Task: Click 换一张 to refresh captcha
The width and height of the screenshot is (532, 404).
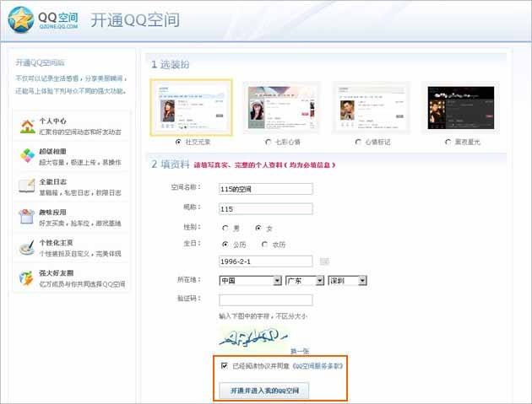Action: point(299,349)
